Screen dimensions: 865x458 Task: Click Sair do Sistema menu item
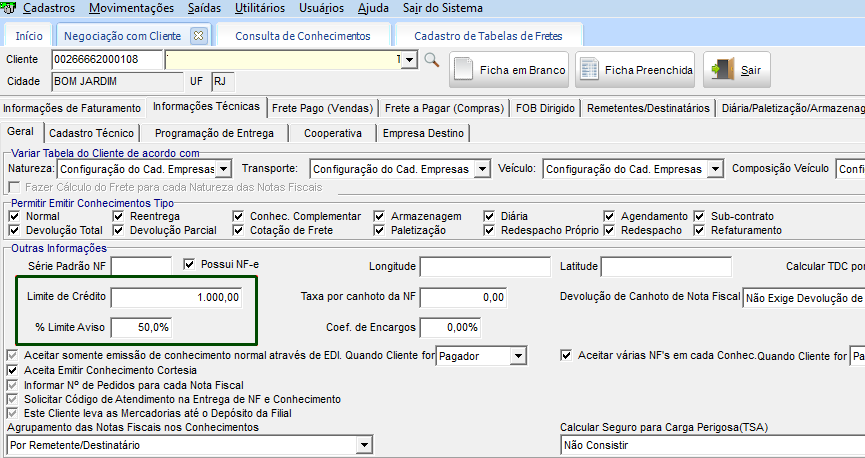click(443, 8)
